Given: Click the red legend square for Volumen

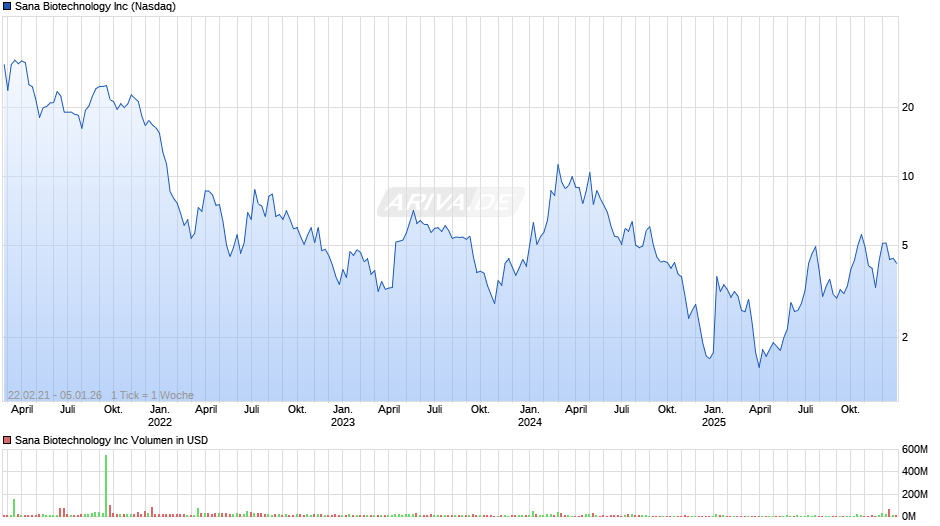Looking at the screenshot, I should click(x=7, y=440).
